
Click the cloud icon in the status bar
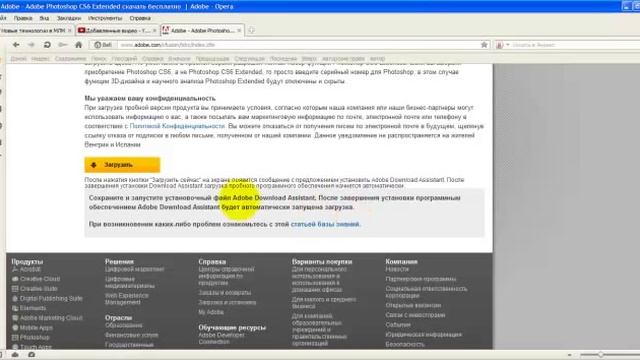pos(15,355)
